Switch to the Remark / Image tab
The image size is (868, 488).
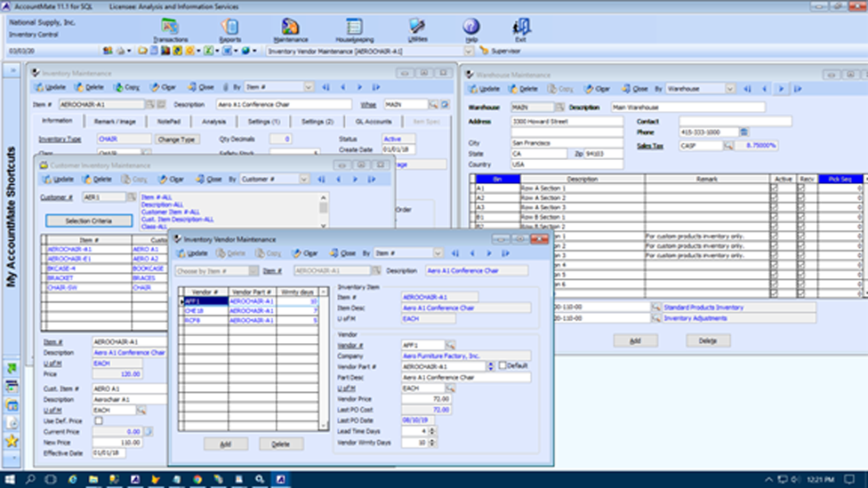(114, 121)
